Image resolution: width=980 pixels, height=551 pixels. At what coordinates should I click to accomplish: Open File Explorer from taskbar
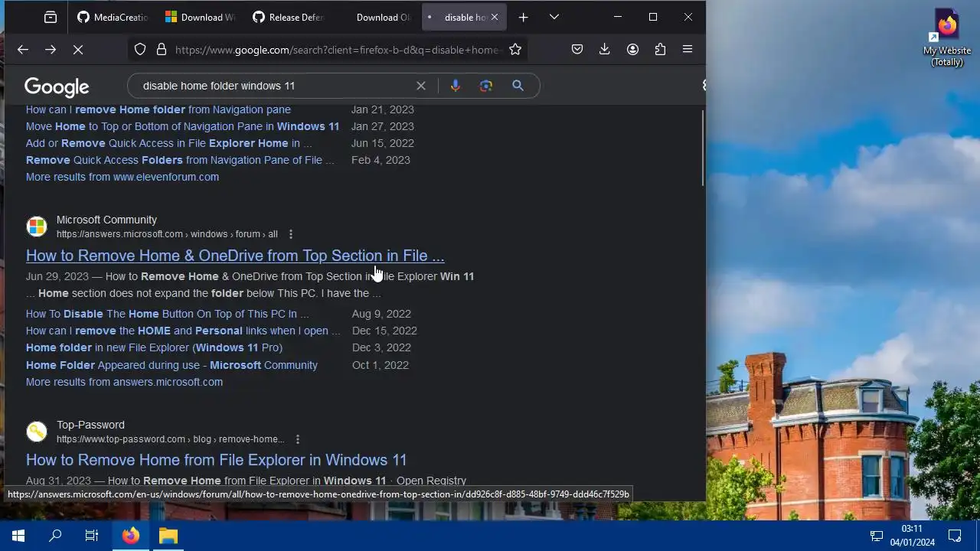tap(168, 536)
